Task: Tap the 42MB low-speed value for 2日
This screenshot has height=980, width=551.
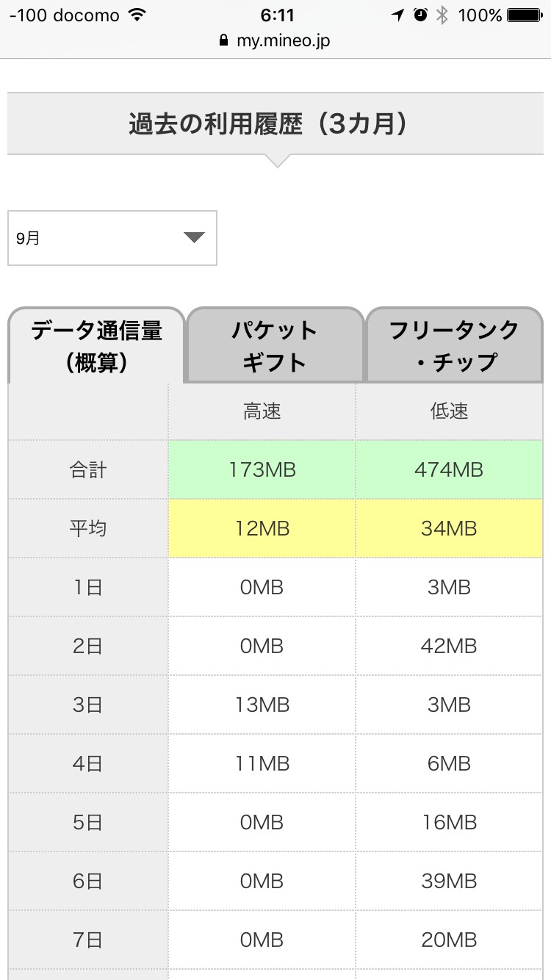Action: click(449, 646)
